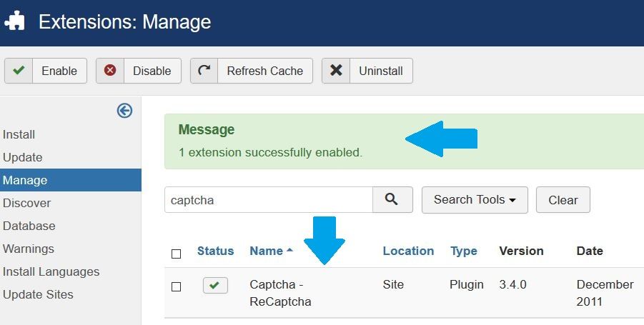
Task: Click the magnifying glass search button
Action: 392,200
